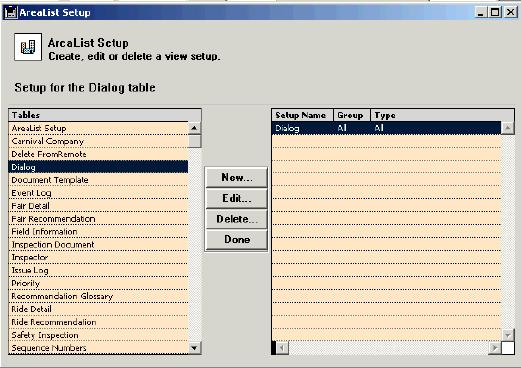Click setup list scroll right arrow

(495, 348)
